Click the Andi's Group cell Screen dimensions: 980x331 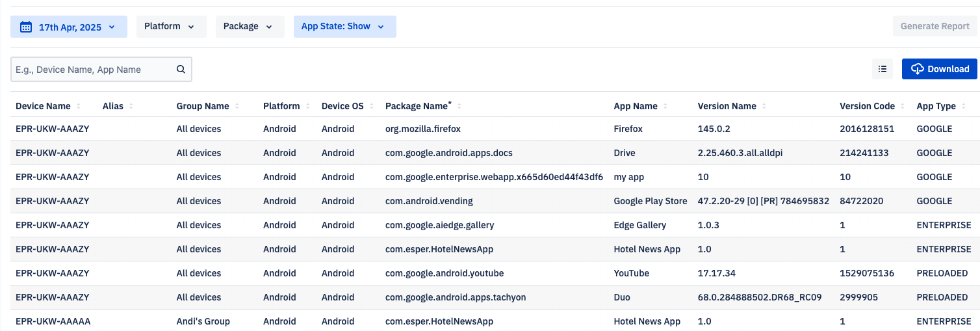[203, 321]
